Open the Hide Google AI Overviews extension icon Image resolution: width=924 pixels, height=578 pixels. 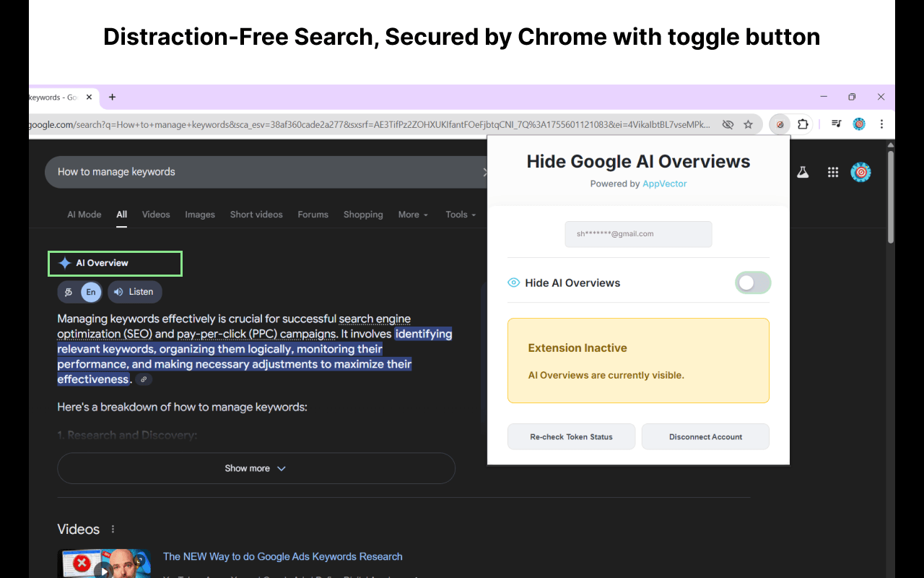(779, 124)
